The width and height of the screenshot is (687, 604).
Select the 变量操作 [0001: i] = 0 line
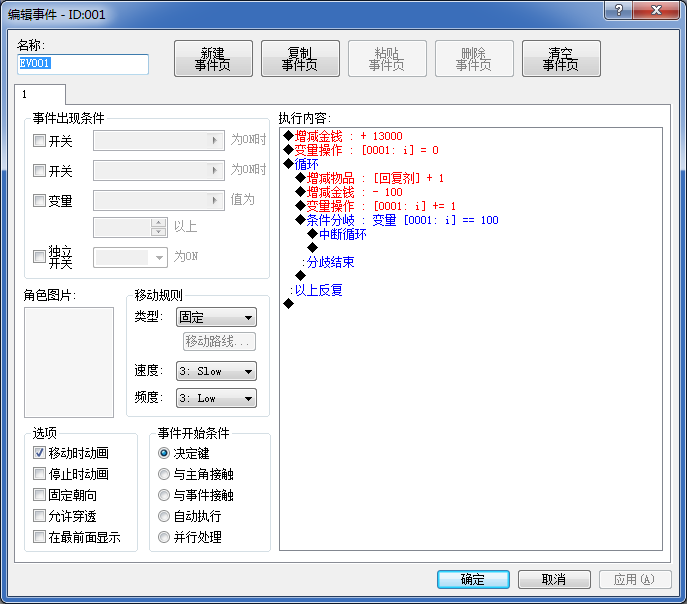[361, 150]
